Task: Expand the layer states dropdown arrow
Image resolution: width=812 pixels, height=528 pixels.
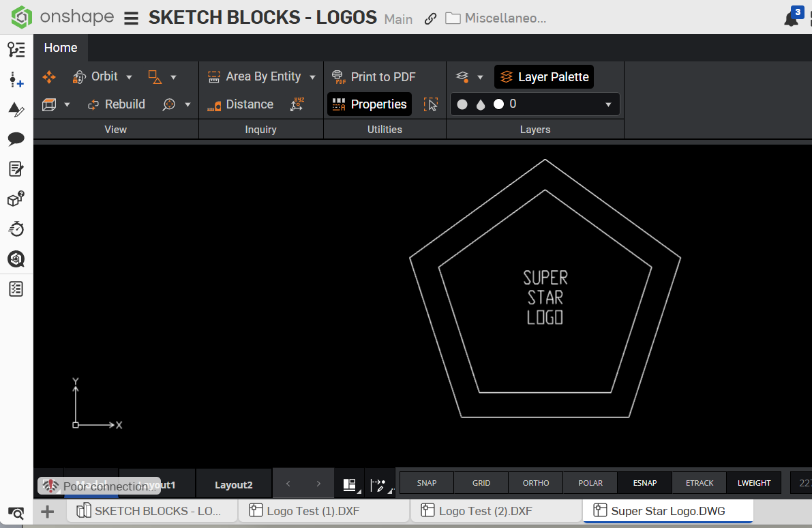Action: pos(480,77)
